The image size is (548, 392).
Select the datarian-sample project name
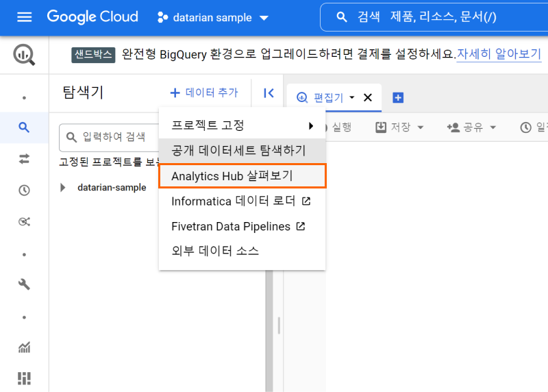[x=112, y=187]
